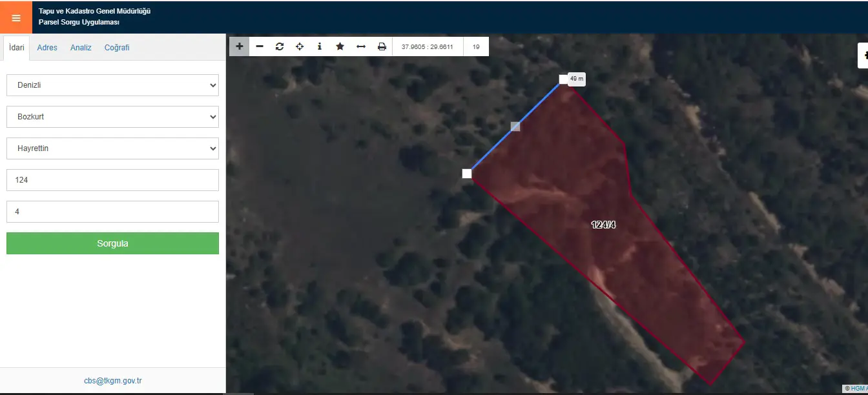
Task: Refresh the map with the reload icon
Action: [280, 46]
